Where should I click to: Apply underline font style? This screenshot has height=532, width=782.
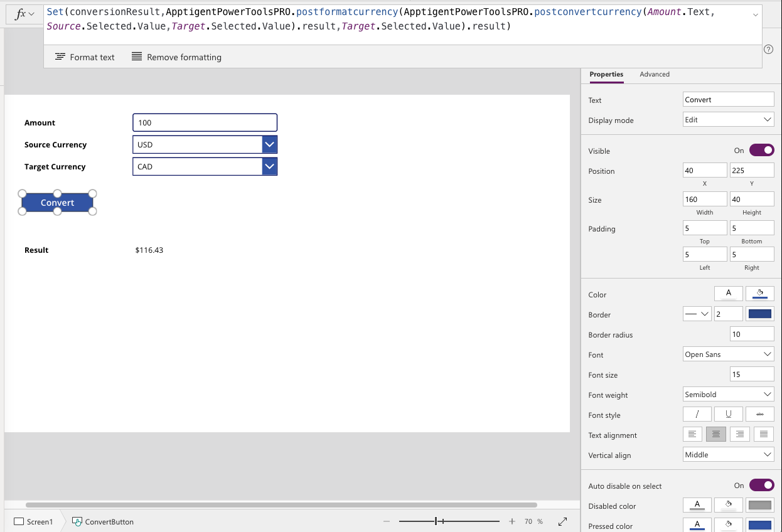click(729, 415)
